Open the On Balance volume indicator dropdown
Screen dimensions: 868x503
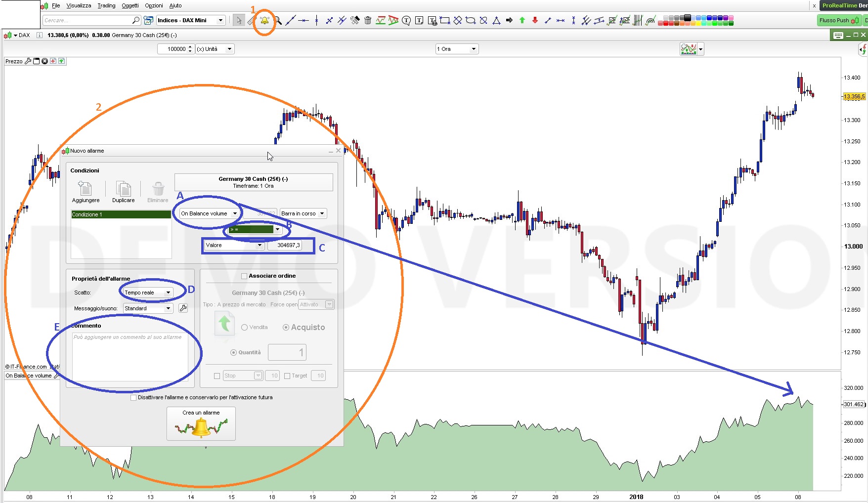coord(209,213)
